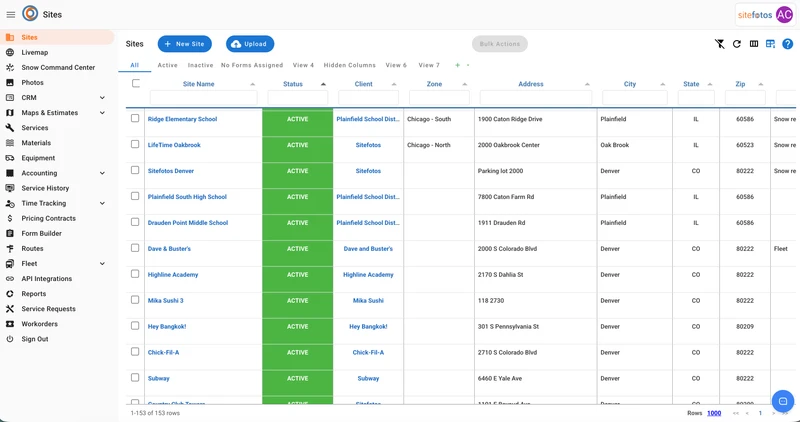Click the blue table layout icon
The width and height of the screenshot is (800, 422).
(770, 44)
